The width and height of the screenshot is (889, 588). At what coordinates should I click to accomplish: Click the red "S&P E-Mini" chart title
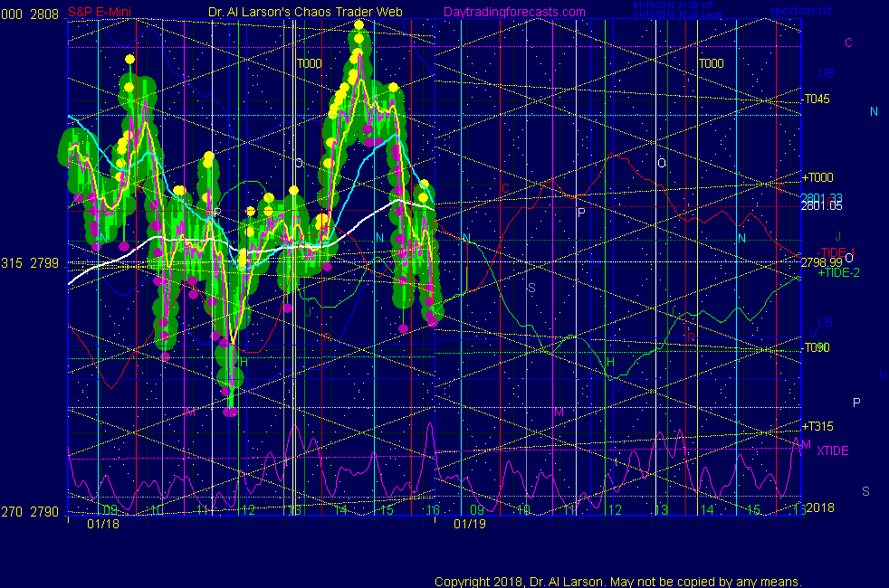click(x=100, y=12)
